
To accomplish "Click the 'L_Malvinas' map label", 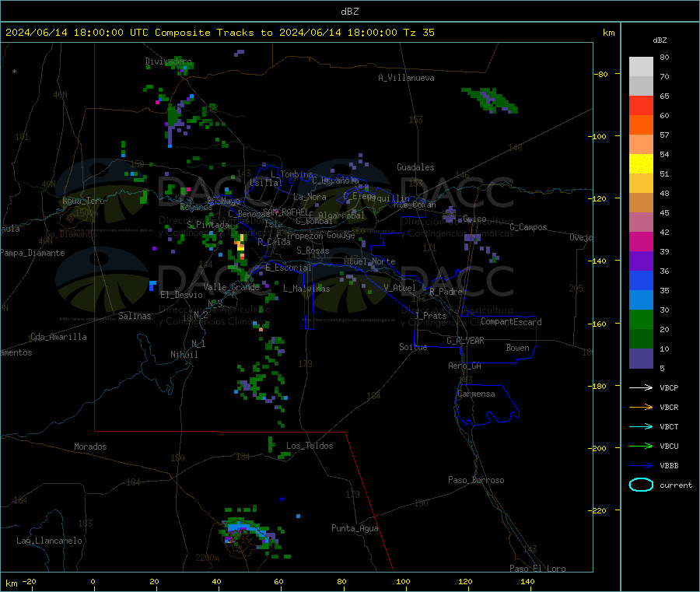I will pyautogui.click(x=306, y=289).
